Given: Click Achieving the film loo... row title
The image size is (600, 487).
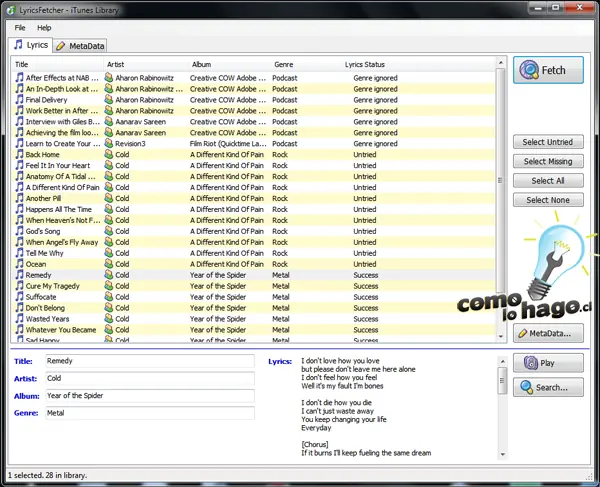Looking at the screenshot, I should coord(62,132).
